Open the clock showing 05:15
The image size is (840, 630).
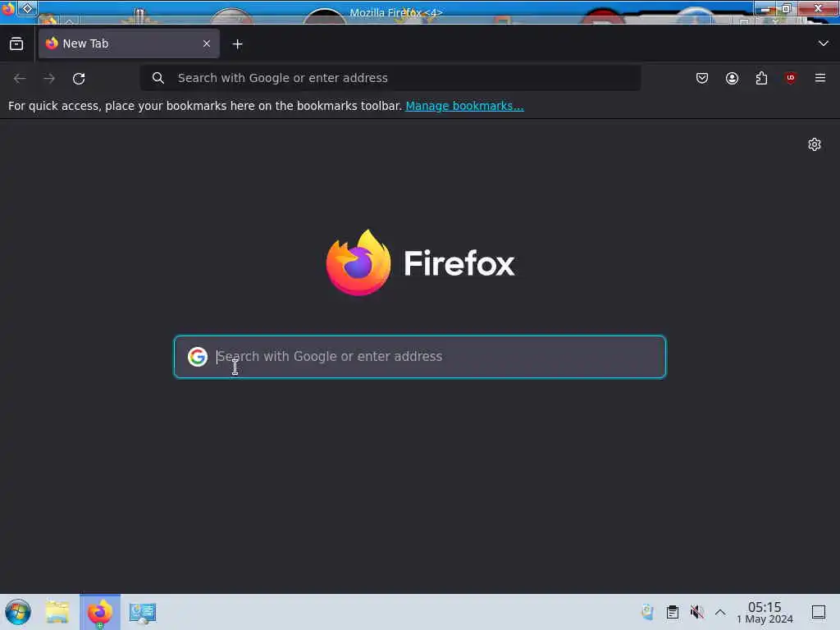pyautogui.click(x=765, y=612)
